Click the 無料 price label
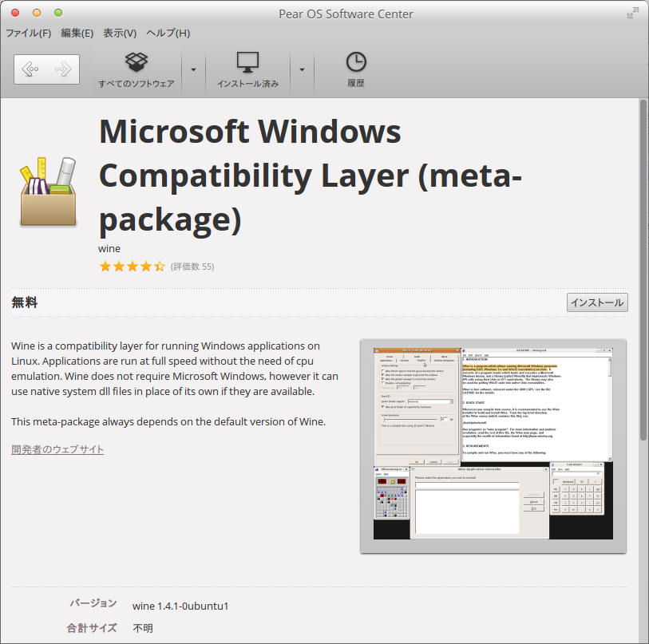Image resolution: width=649 pixels, height=644 pixels. 25,302
